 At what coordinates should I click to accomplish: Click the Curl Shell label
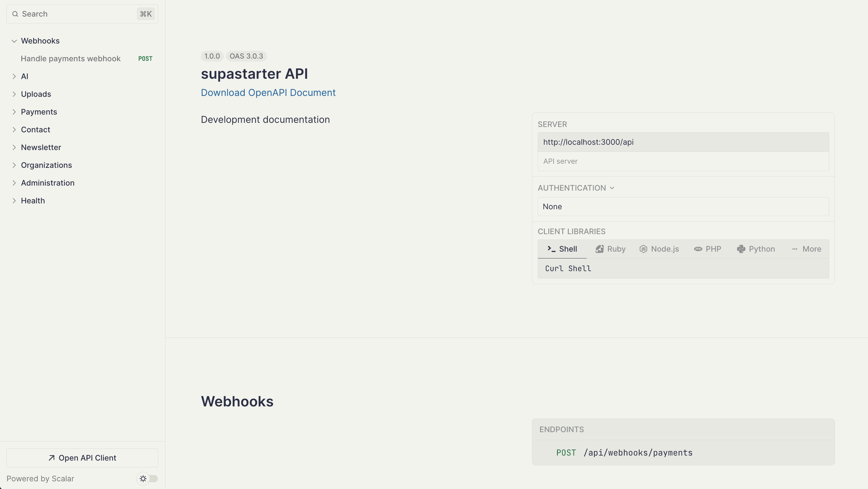(x=568, y=268)
